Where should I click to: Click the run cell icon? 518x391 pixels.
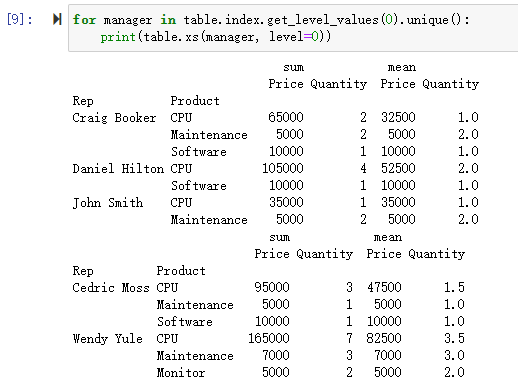[57, 19]
